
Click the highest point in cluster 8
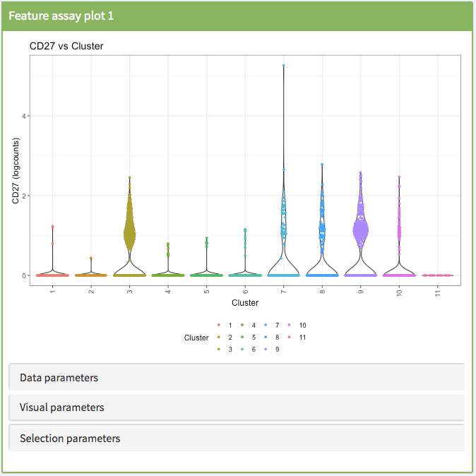[322, 165]
